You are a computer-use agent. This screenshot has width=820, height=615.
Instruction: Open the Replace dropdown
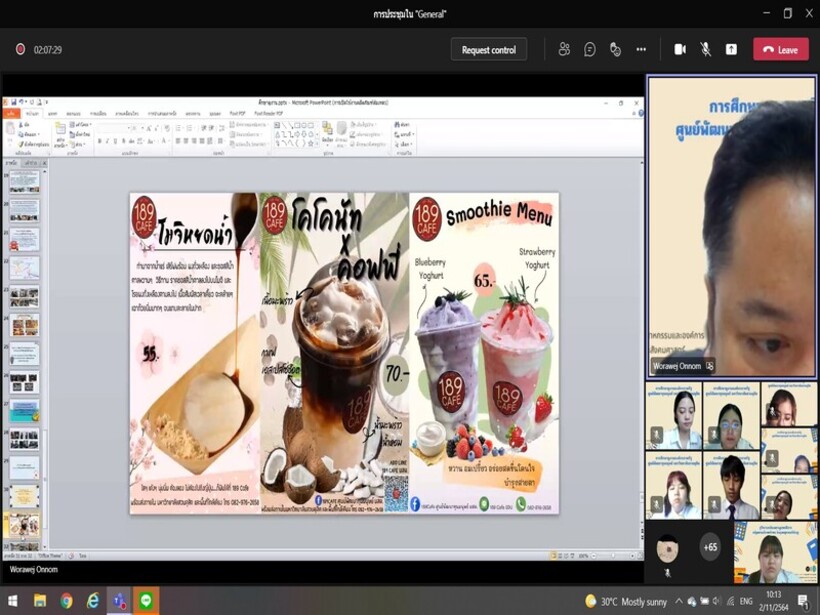pos(405,134)
